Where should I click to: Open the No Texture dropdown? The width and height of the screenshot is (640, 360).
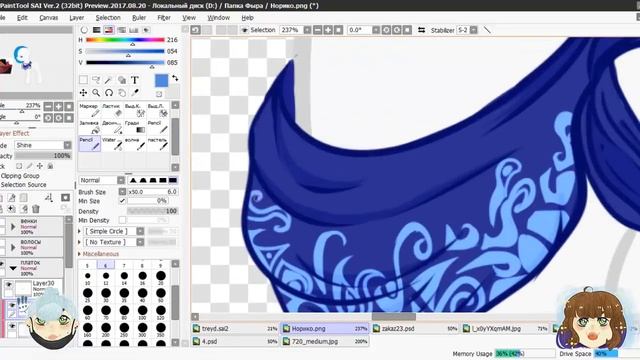pyautogui.click(x=114, y=242)
